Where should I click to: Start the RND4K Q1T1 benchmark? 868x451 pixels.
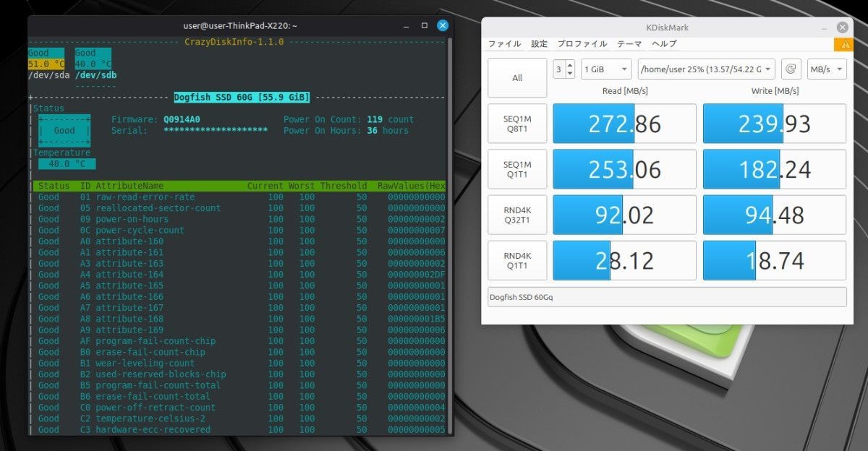coord(517,260)
